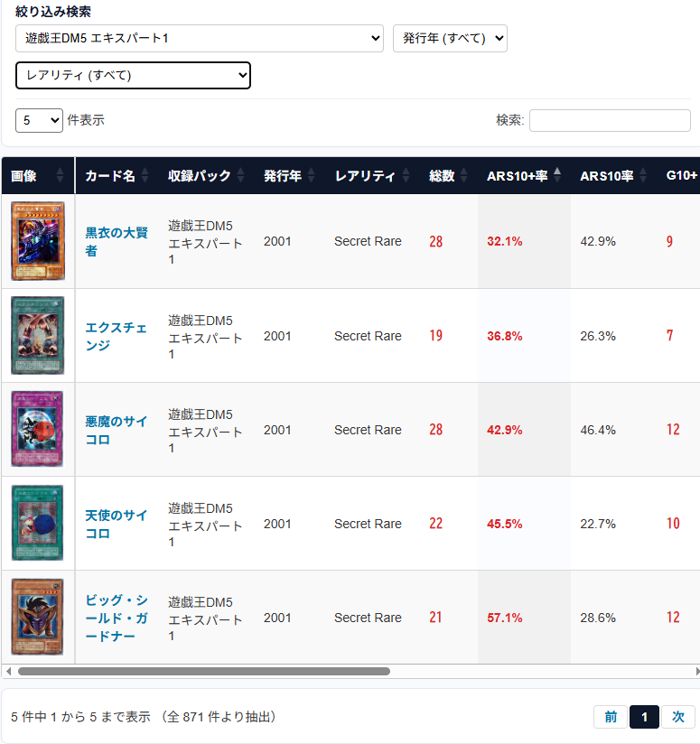Click the scrollbar right arrow
Screen dimensions: 700x744
[x=697, y=672]
